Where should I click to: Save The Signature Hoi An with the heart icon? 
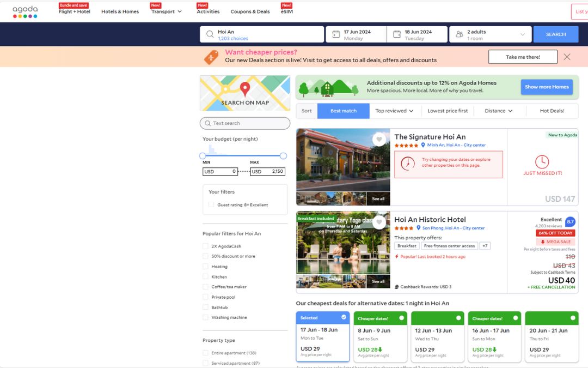click(x=379, y=139)
